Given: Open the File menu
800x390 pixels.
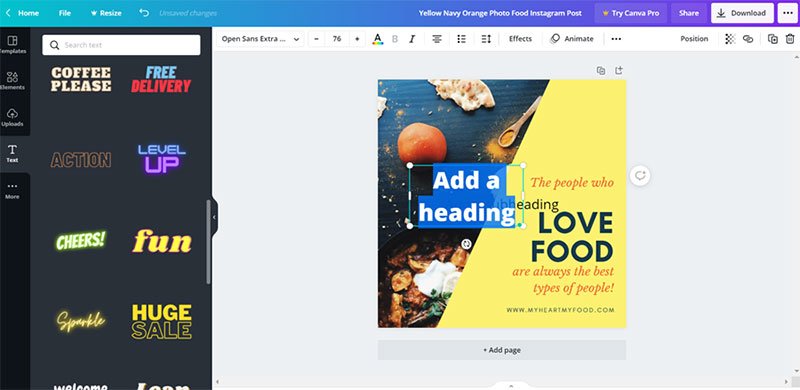Looking at the screenshot, I should 65,13.
